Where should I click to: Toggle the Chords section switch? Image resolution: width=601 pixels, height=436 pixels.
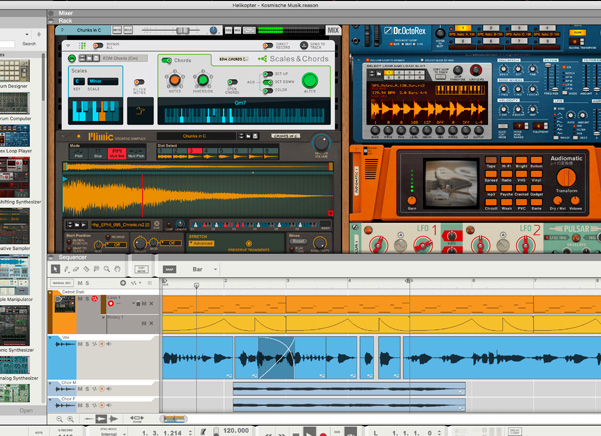pyautogui.click(x=167, y=61)
